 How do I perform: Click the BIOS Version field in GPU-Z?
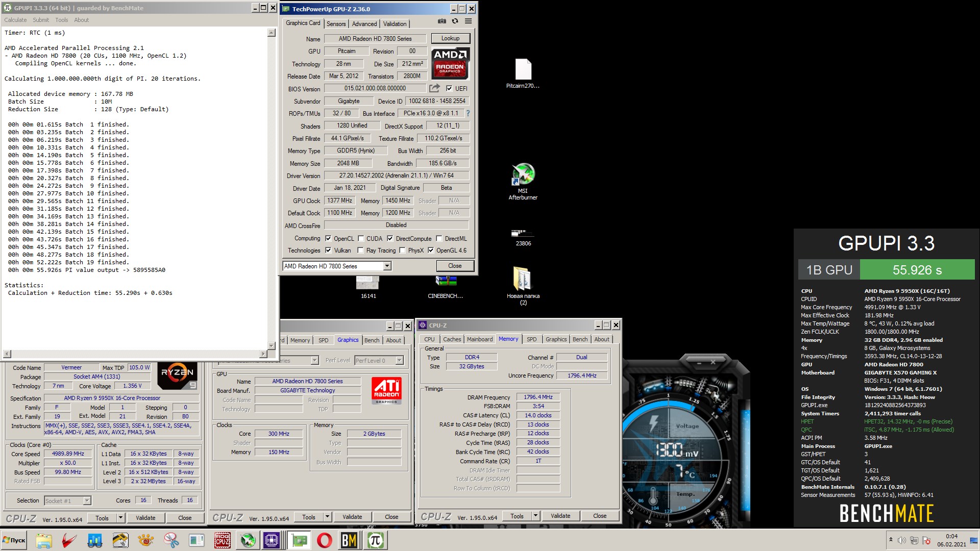click(375, 88)
